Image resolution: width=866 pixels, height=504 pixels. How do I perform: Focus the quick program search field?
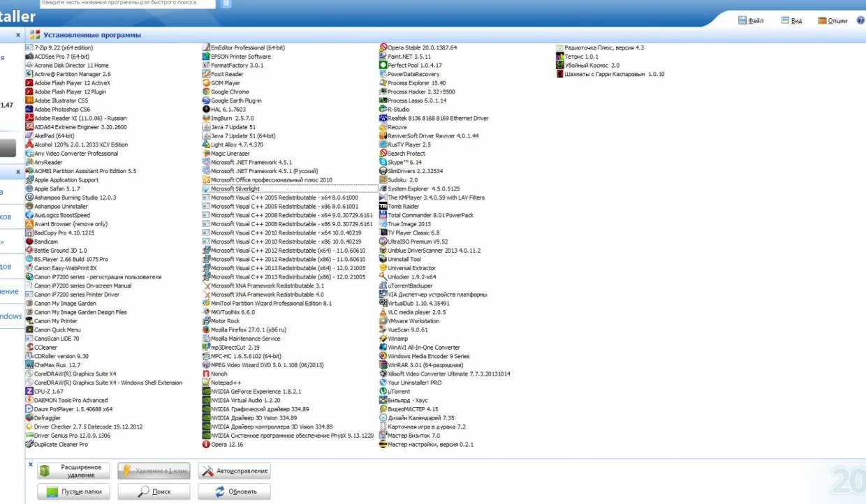coord(126,3)
